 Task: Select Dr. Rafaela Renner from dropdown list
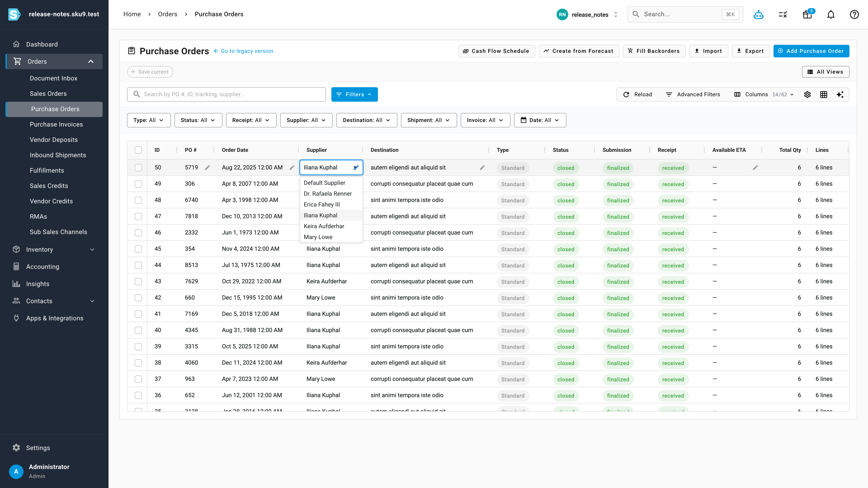[x=331, y=194]
